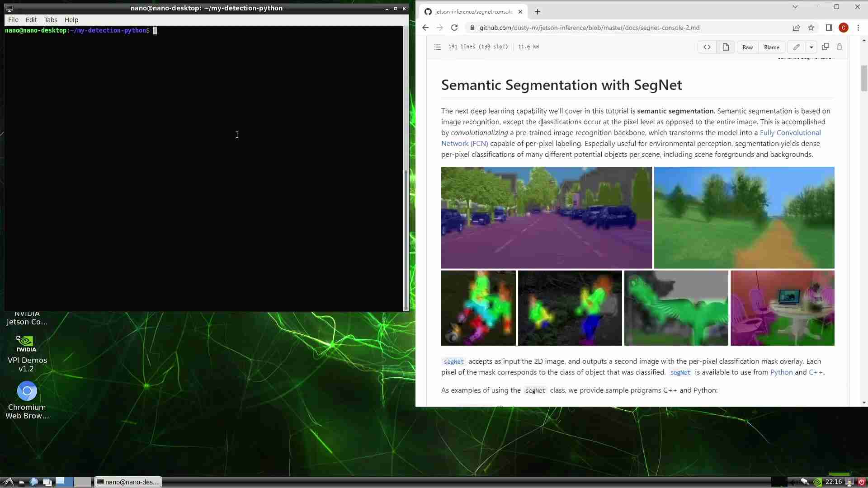Toggle the rendered document view
The height and width of the screenshot is (488, 868).
(x=726, y=47)
